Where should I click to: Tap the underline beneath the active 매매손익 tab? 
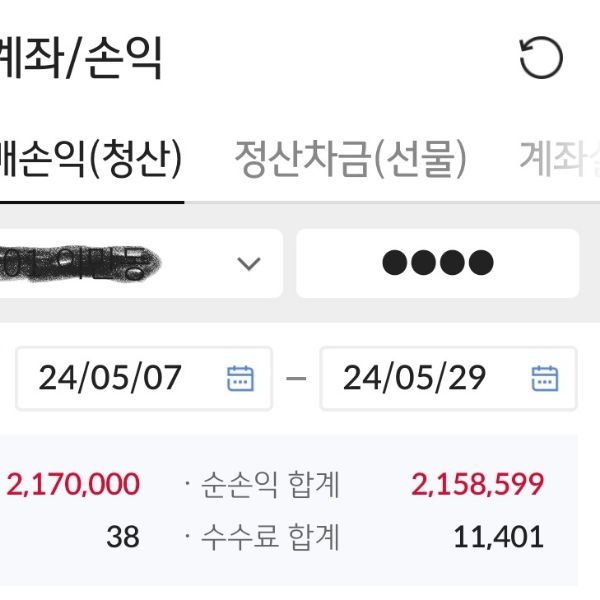tap(90, 201)
